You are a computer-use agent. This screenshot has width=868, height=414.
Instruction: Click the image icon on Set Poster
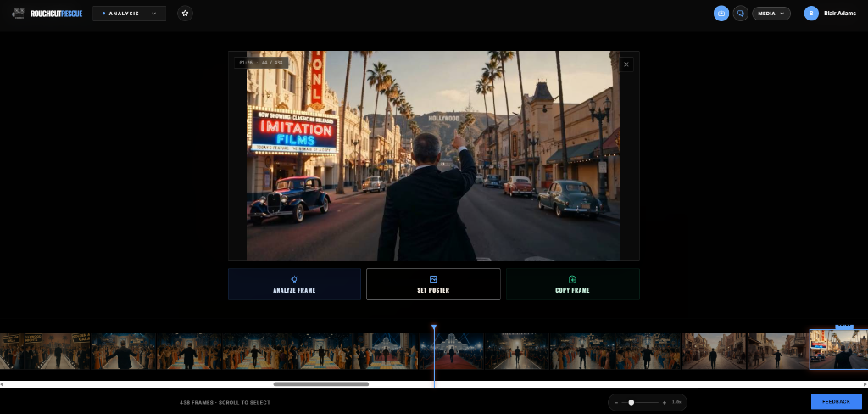coord(433,279)
